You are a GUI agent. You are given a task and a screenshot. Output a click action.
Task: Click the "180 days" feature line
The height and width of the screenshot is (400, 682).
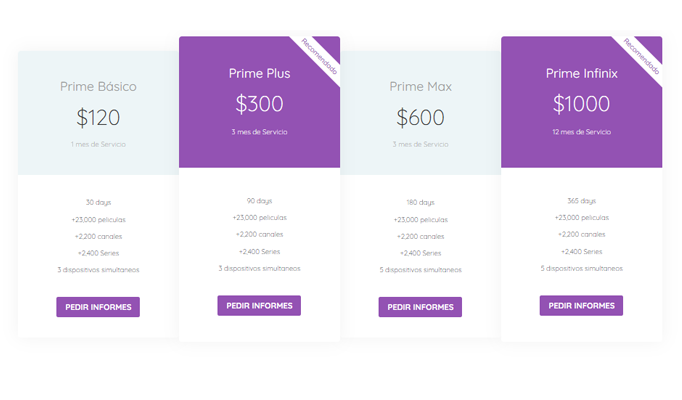pyautogui.click(x=420, y=202)
